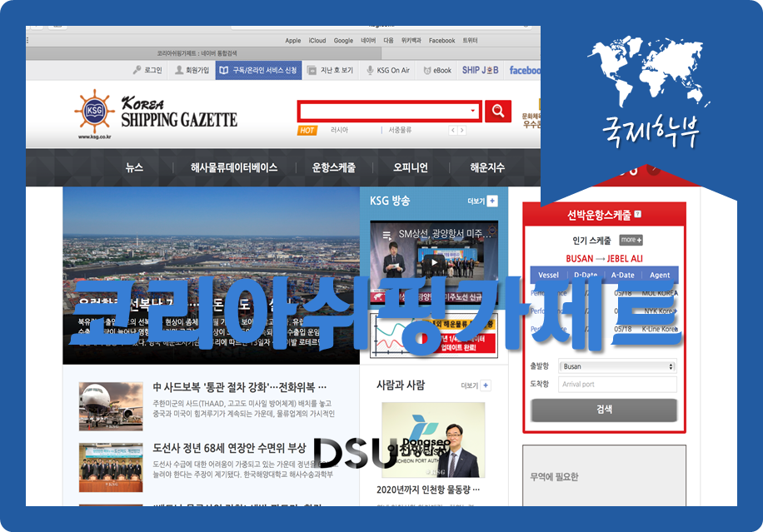
Task: Open the main harbor photo headline banner
Action: 212,276
